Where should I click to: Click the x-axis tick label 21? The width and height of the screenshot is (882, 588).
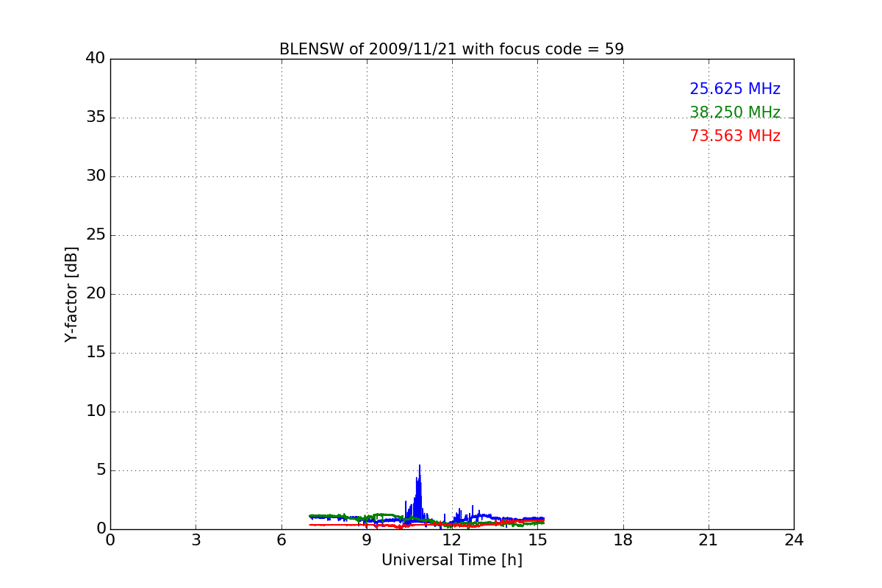pos(709,540)
